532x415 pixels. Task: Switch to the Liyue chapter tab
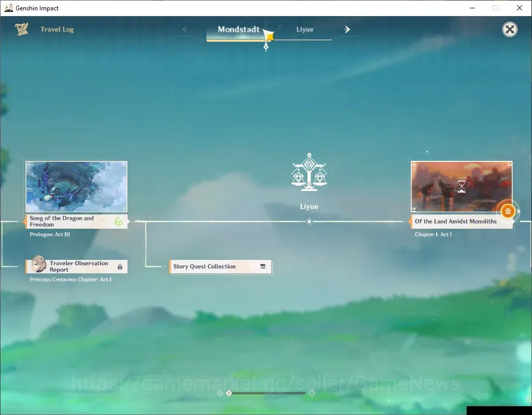(x=305, y=30)
